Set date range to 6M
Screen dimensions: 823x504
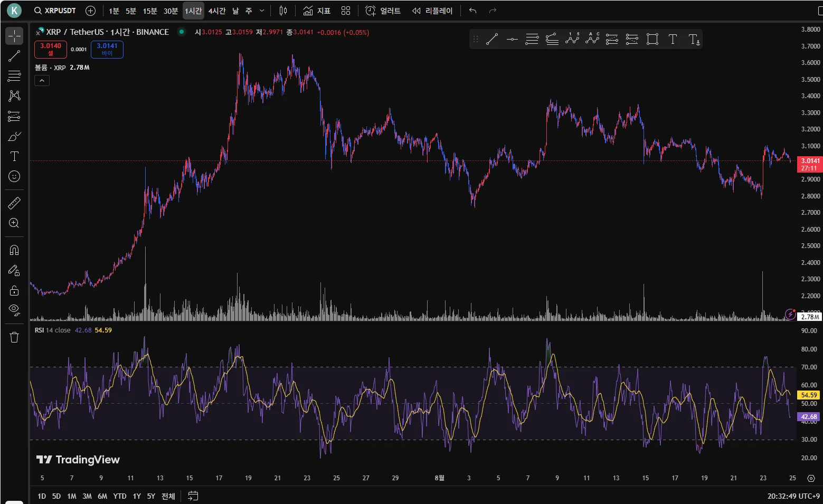(x=102, y=496)
